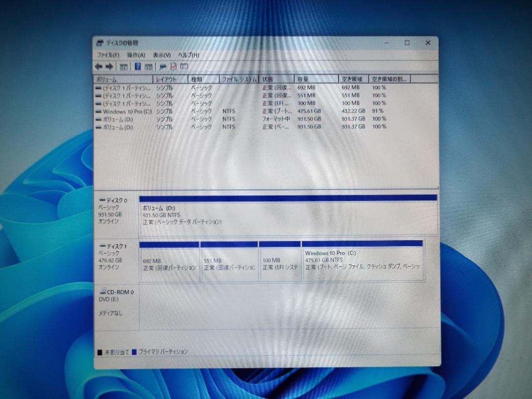Open Help using the question mark icon

[138, 66]
